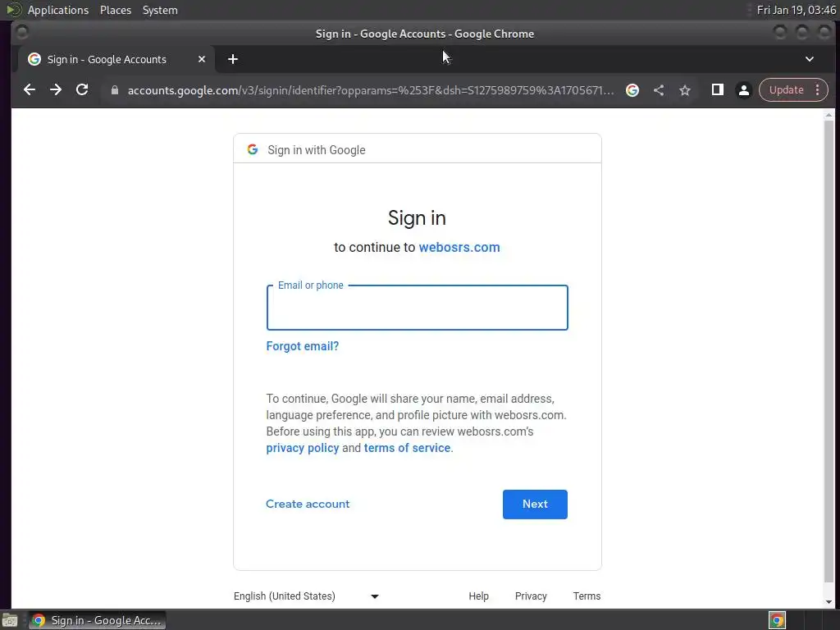Open the Forgot email? link
840x630 pixels.
click(302, 346)
